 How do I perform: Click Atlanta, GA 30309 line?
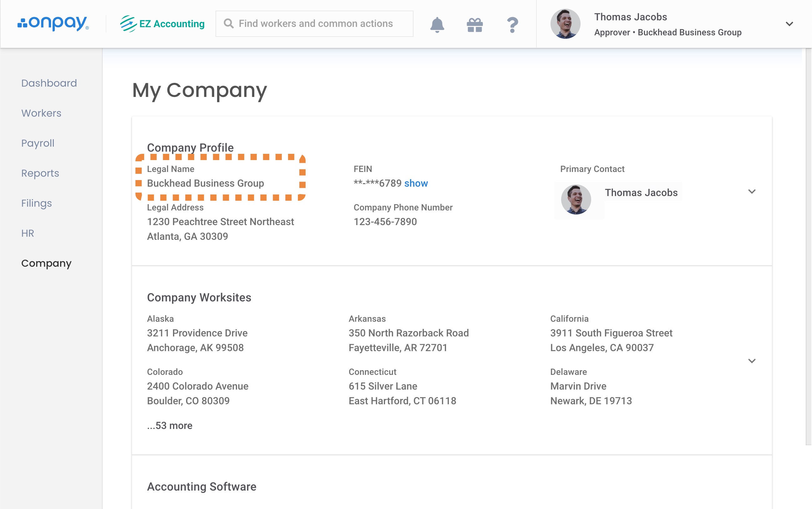[188, 236]
